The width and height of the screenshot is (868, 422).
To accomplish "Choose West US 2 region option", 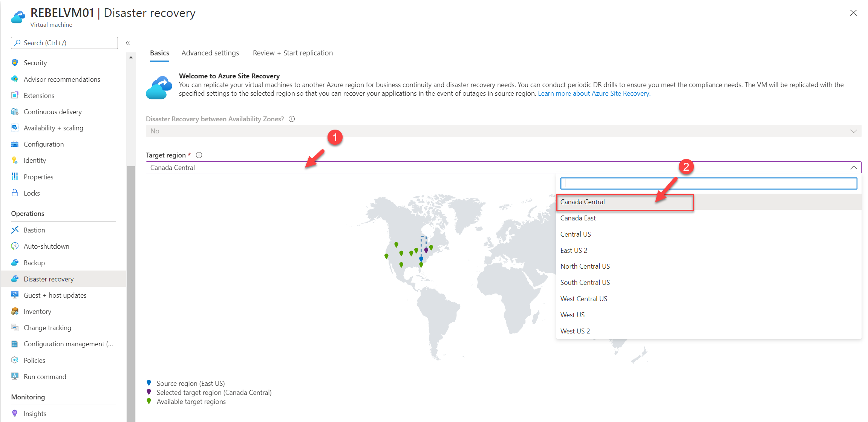I will pyautogui.click(x=709, y=331).
